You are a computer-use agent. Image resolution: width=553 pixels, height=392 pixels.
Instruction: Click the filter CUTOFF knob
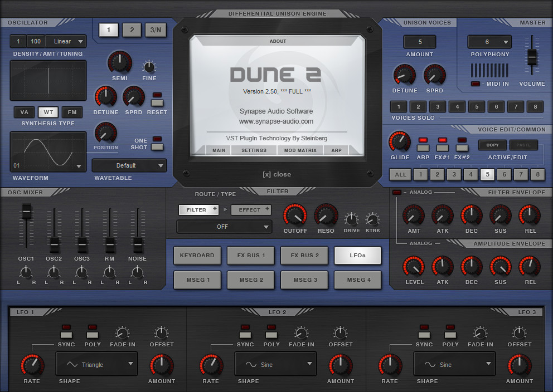(x=295, y=215)
